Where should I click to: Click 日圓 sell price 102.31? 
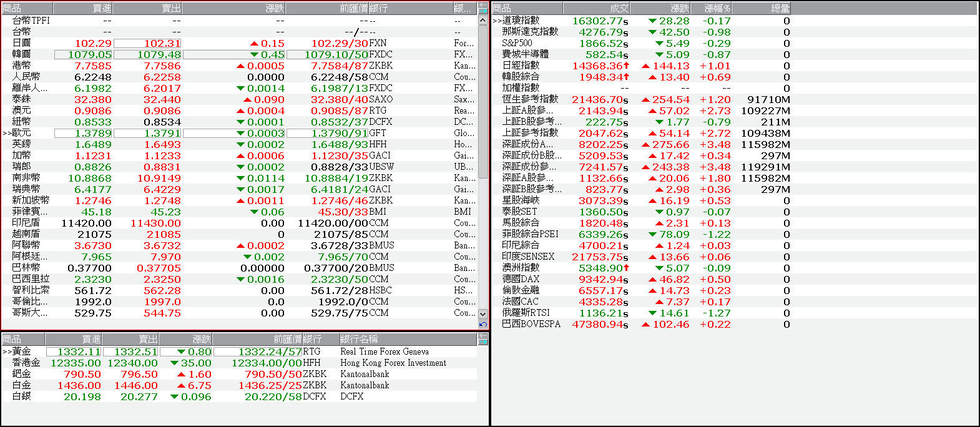147,43
